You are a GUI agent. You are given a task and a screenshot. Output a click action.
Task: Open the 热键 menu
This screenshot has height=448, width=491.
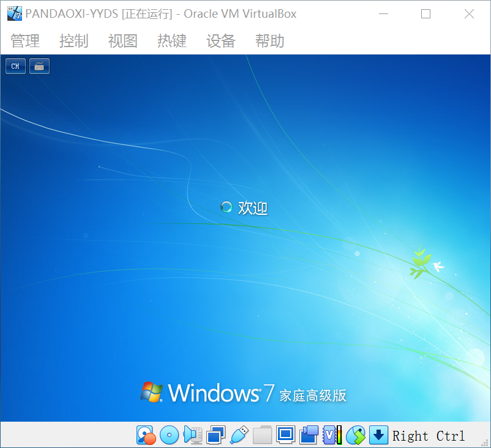(172, 41)
